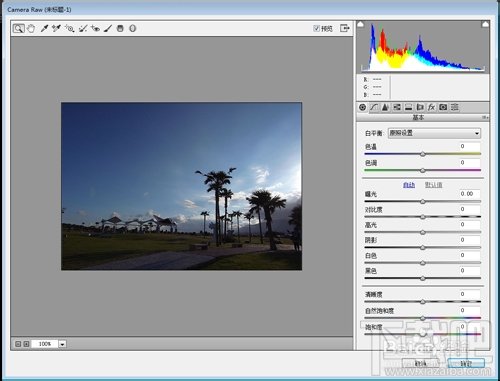Click the 100% zoom level field

pyautogui.click(x=45, y=344)
